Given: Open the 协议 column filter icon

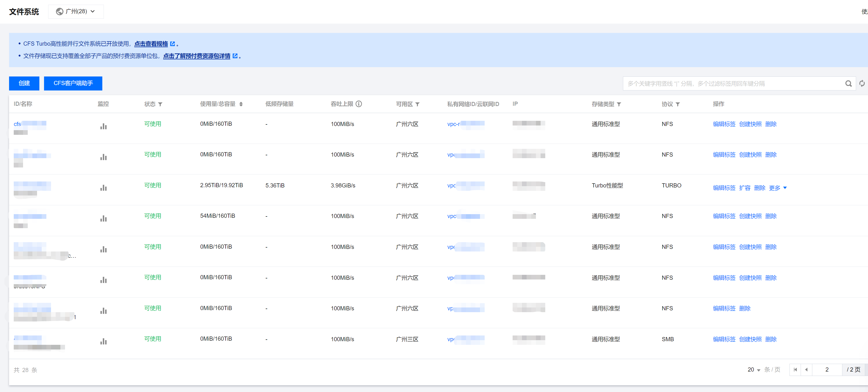Looking at the screenshot, I should coord(678,104).
